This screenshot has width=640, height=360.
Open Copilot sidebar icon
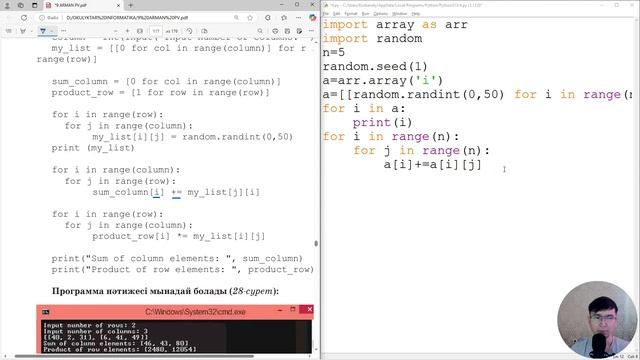pos(313,18)
